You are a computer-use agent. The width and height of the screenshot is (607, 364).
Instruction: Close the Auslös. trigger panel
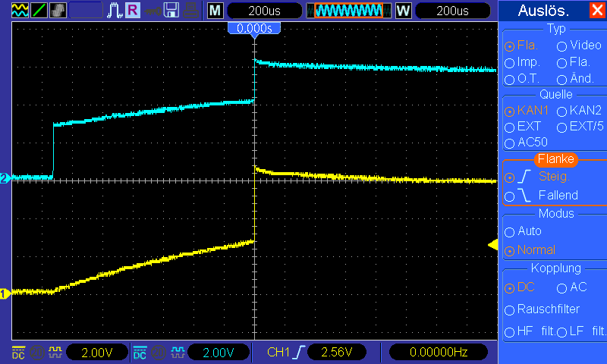pos(597,10)
